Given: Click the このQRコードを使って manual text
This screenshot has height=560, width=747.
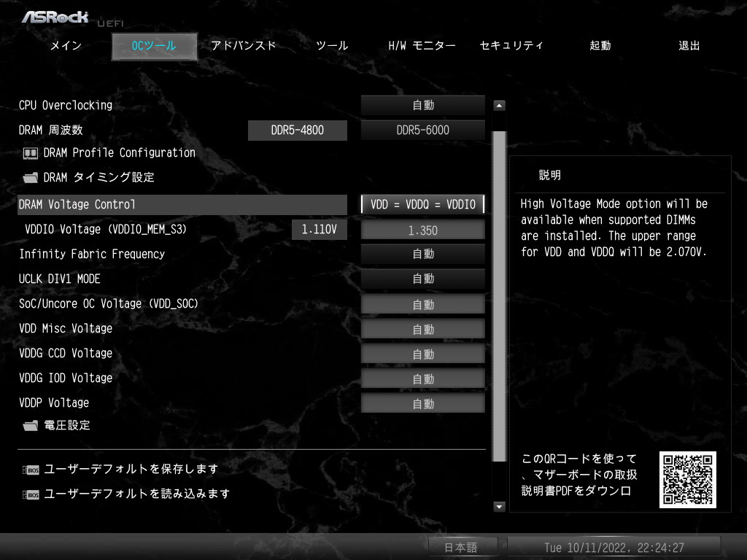Looking at the screenshot, I should pyautogui.click(x=579, y=475).
